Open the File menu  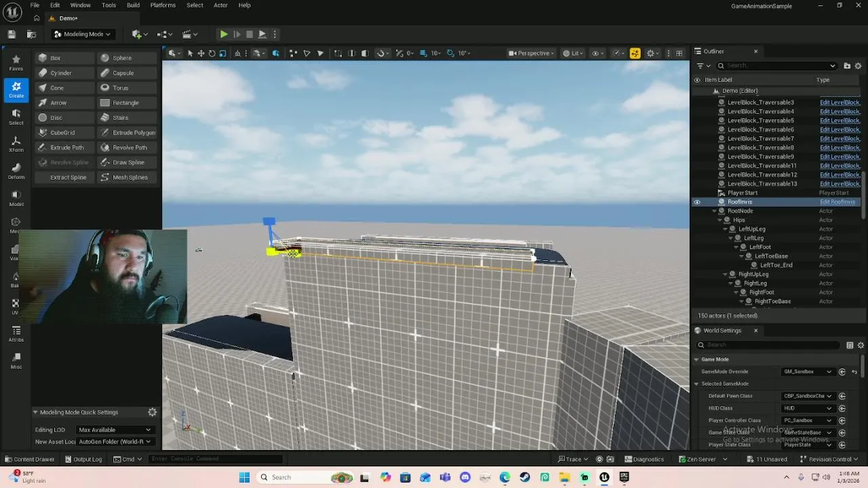pos(35,5)
